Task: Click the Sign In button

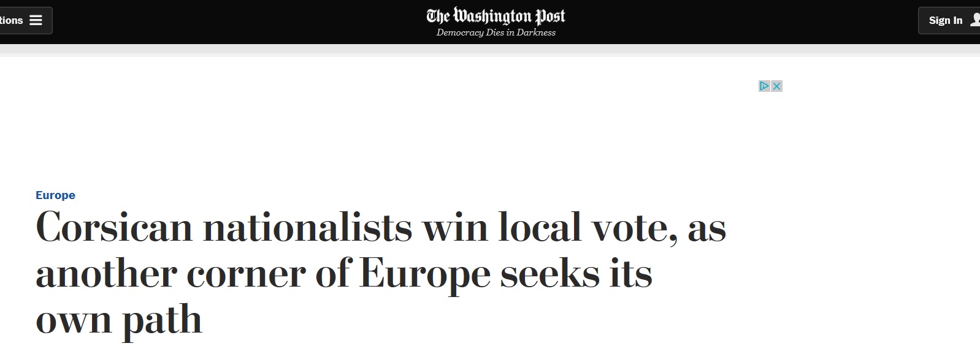Action: (944, 20)
